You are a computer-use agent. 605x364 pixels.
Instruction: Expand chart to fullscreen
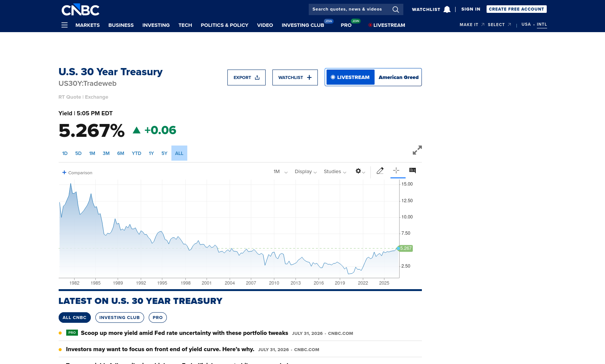pyautogui.click(x=417, y=150)
